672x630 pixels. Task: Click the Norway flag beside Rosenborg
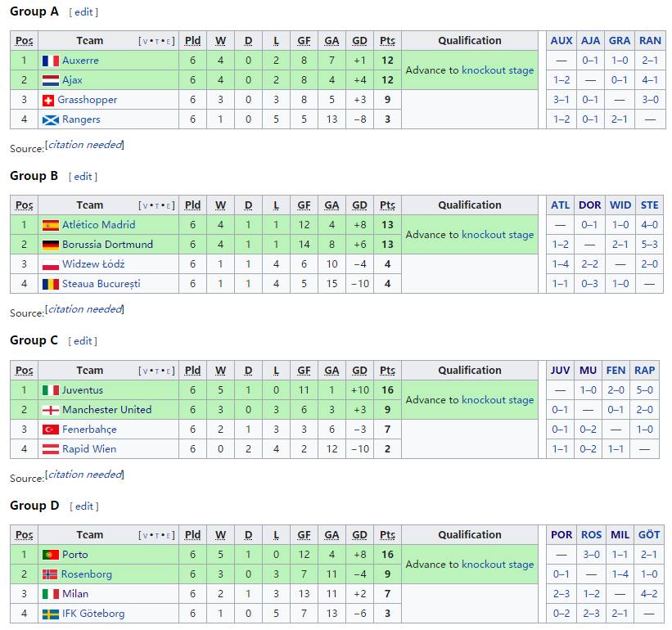tap(50, 574)
